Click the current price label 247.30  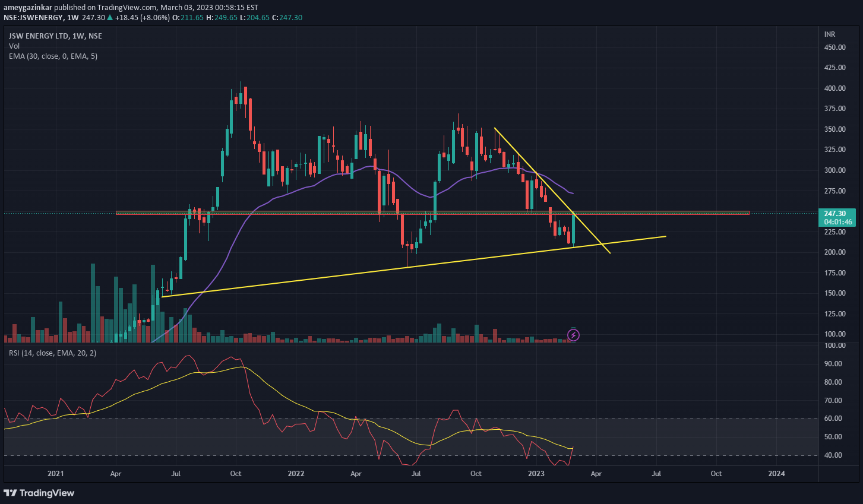coord(835,213)
